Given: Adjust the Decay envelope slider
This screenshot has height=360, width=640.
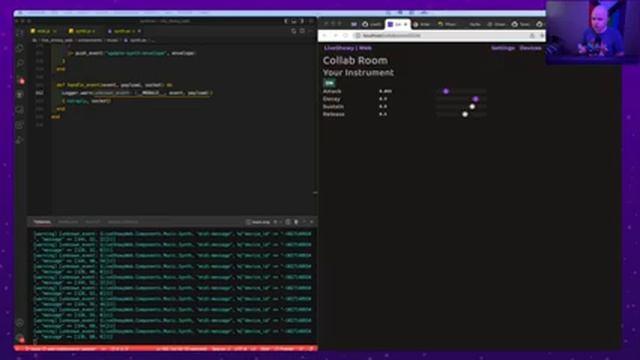Looking at the screenshot, I should point(461,99).
